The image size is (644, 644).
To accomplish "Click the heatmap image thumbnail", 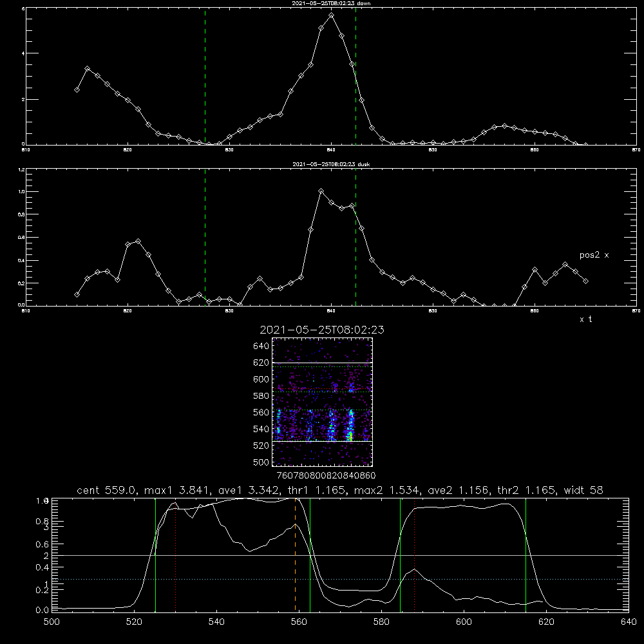I will coord(322,402).
